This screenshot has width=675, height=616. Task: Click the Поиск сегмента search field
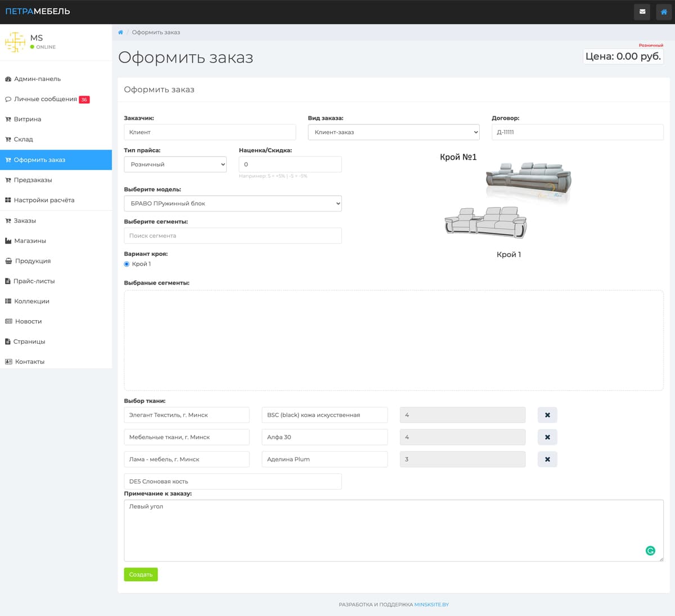[233, 235]
